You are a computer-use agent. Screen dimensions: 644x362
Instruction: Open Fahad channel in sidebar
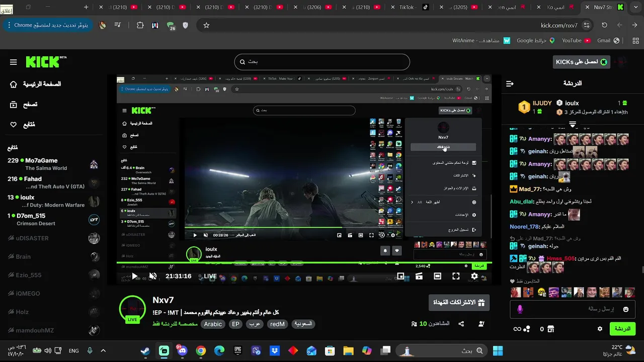click(54, 183)
